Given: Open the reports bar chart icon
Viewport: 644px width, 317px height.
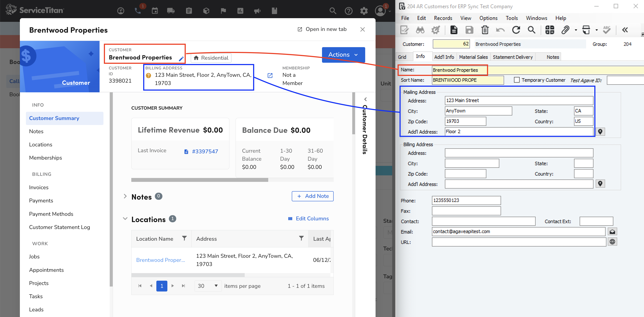Looking at the screenshot, I should [240, 11].
